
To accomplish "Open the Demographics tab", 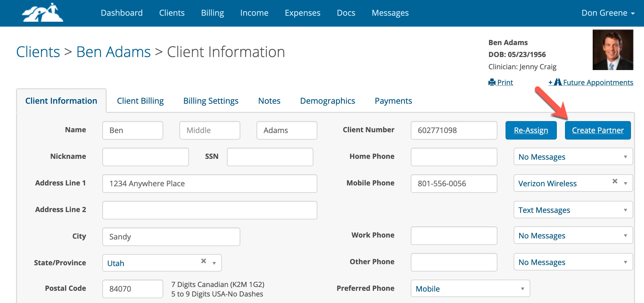I will (x=327, y=101).
